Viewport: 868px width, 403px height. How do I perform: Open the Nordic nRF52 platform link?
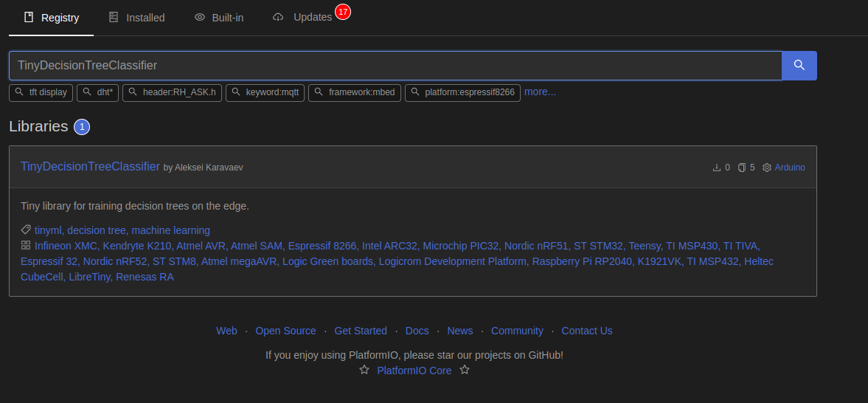[115, 261]
